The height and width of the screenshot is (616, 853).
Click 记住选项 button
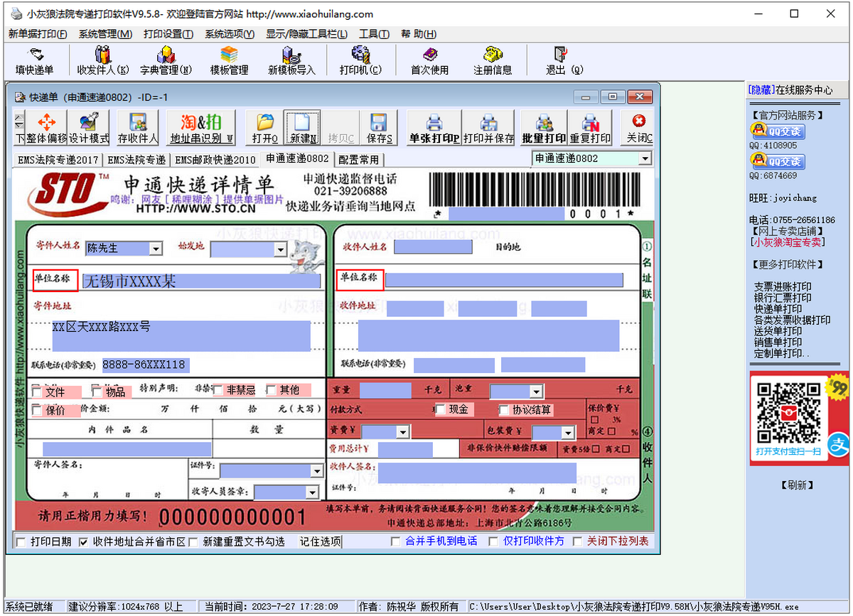[x=320, y=541]
